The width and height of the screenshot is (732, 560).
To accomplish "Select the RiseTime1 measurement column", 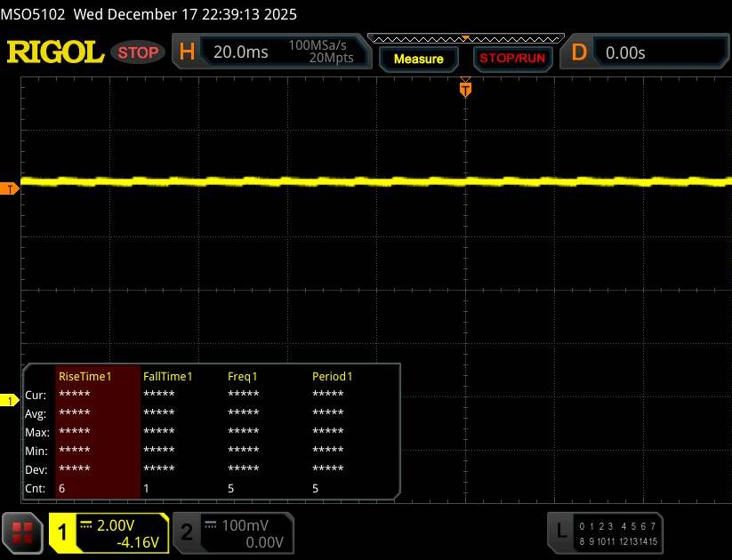I will point(84,377).
